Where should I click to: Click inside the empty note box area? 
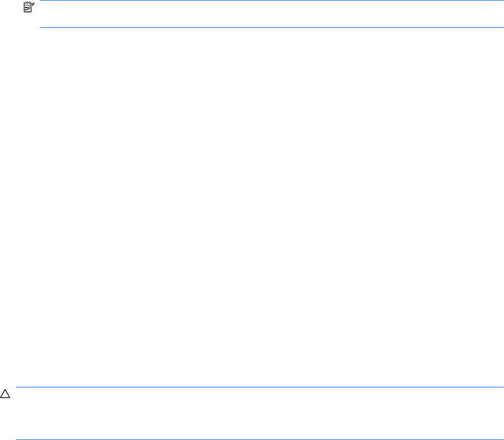[272, 14]
